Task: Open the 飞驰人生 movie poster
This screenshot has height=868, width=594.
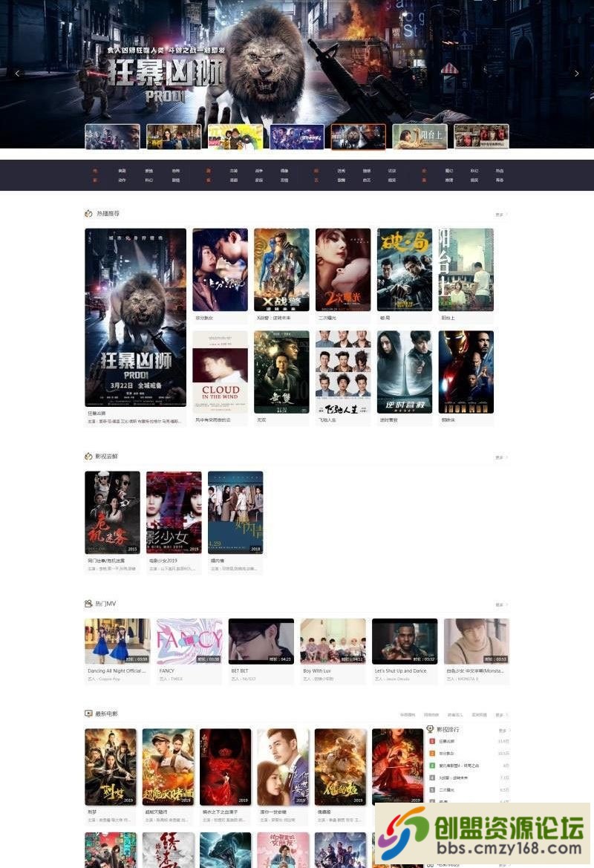Action: point(343,372)
